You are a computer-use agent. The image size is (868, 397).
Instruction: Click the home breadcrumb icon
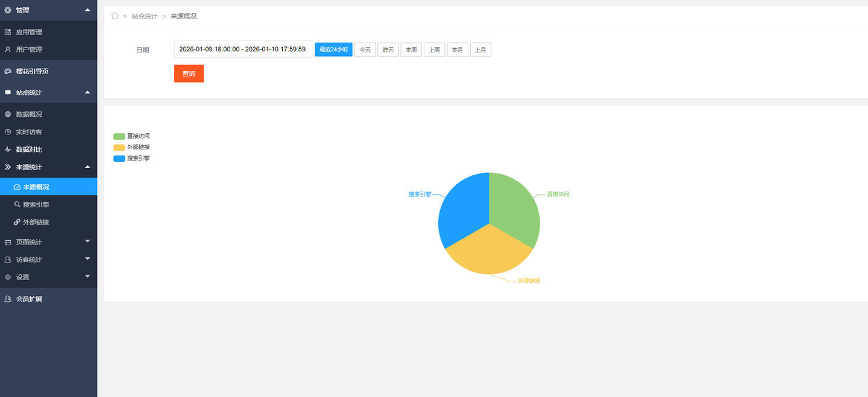(x=115, y=16)
